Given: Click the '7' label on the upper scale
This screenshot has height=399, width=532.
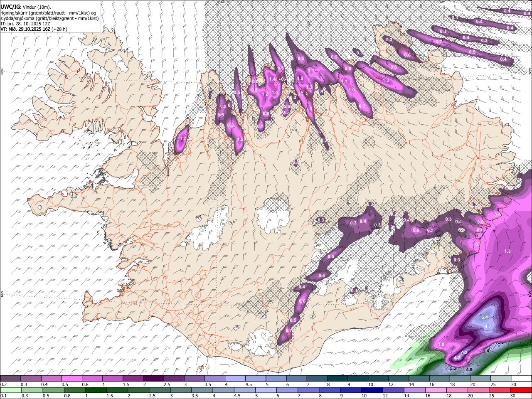Looking at the screenshot, I should tap(308, 384).
